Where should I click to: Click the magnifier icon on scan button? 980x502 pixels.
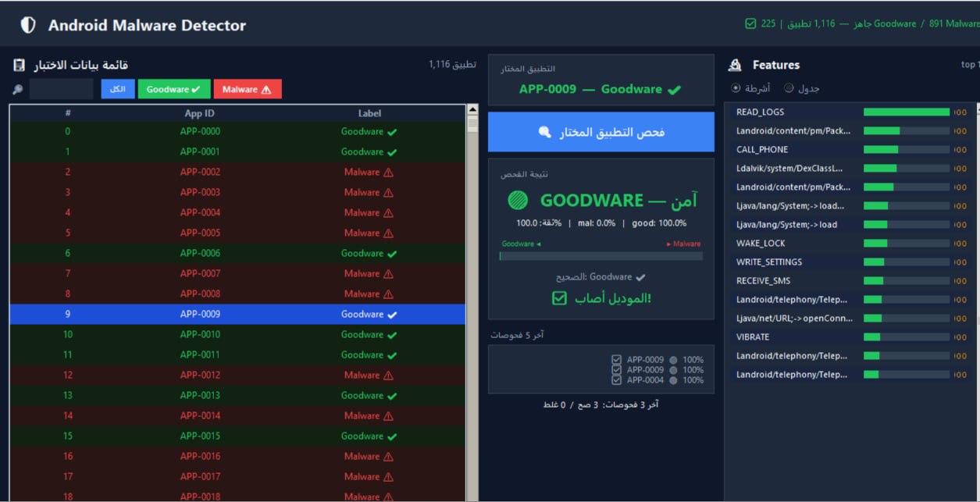[x=545, y=133]
